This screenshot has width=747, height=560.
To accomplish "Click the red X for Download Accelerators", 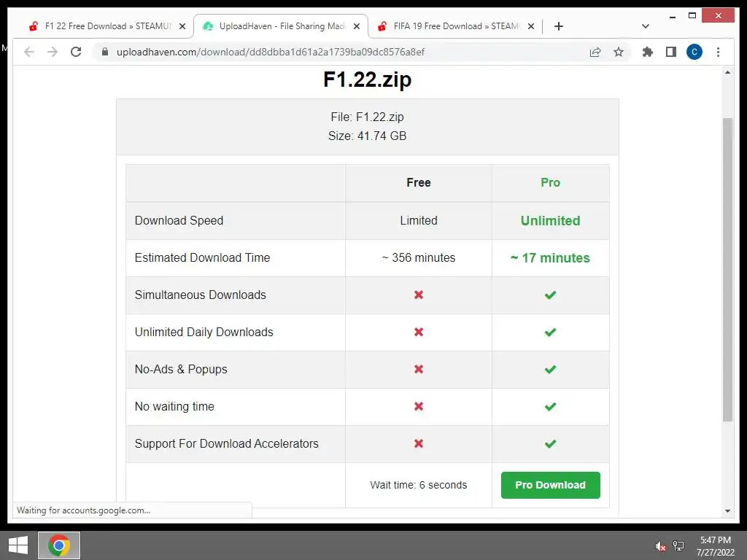I will click(418, 443).
